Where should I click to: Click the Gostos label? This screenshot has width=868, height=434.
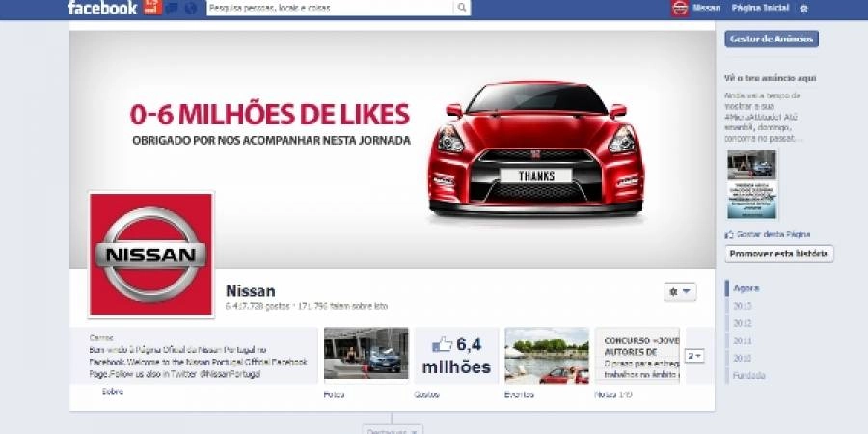pyautogui.click(x=427, y=394)
